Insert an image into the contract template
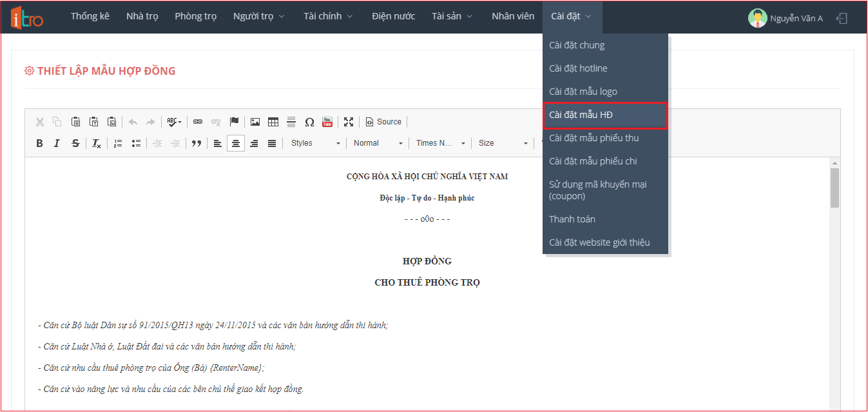868x412 pixels. tap(255, 122)
